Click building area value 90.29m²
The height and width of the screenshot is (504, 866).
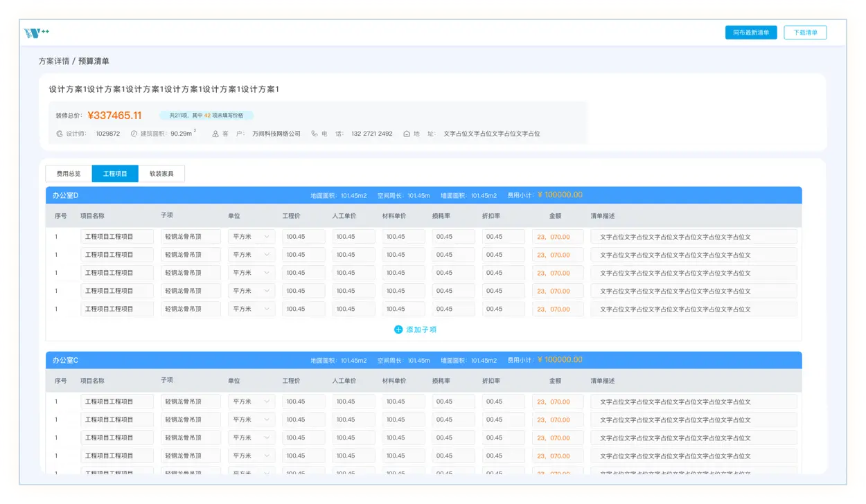pyautogui.click(x=183, y=134)
